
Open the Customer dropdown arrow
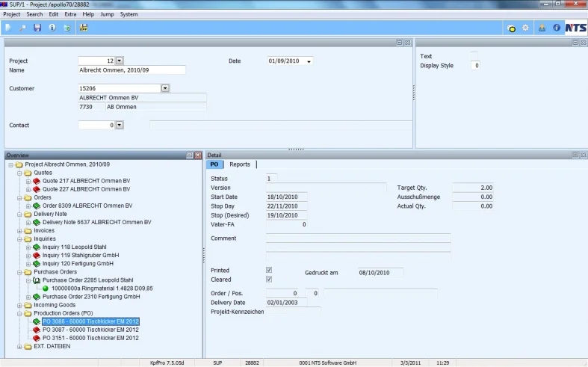click(x=165, y=88)
